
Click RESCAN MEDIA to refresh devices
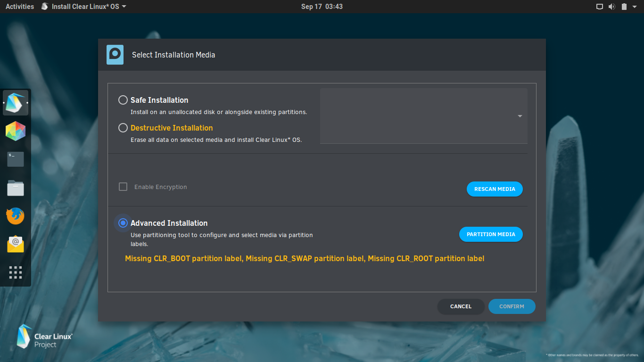(x=495, y=189)
